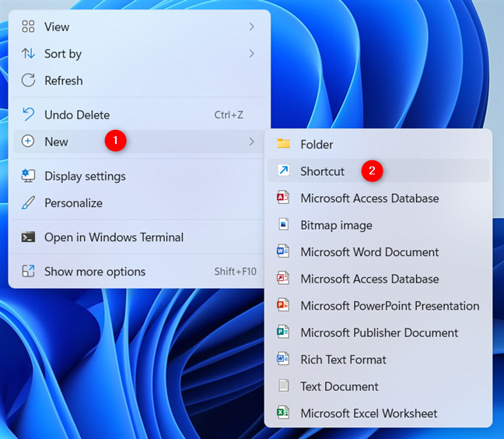Screen dimensions: 504x439
Task: Click the Bitmap image file icon
Action: point(283,224)
